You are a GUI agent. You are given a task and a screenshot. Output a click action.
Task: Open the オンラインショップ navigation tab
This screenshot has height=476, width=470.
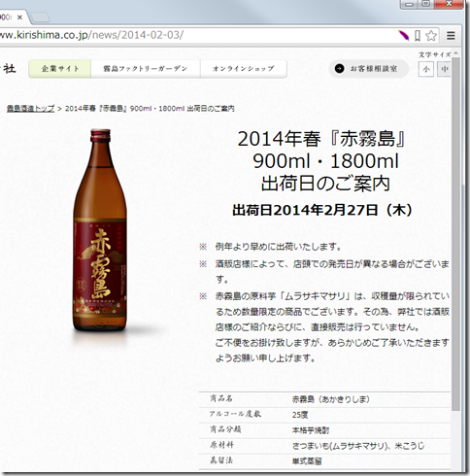pos(244,69)
